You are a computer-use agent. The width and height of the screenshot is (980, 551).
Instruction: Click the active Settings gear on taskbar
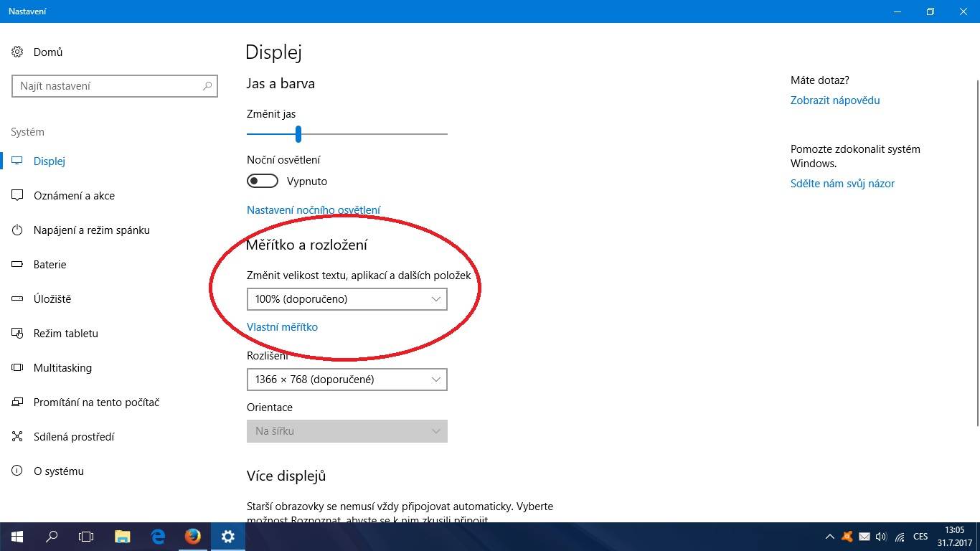(x=227, y=537)
